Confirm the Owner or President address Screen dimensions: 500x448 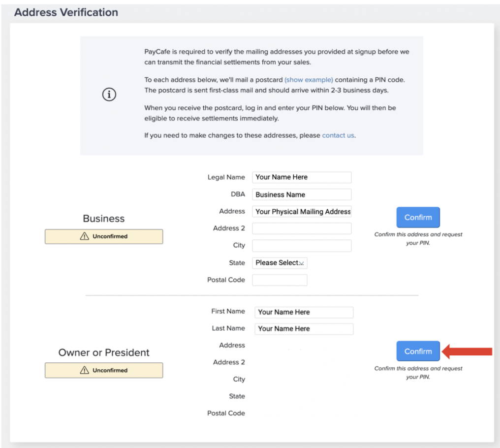coord(418,352)
